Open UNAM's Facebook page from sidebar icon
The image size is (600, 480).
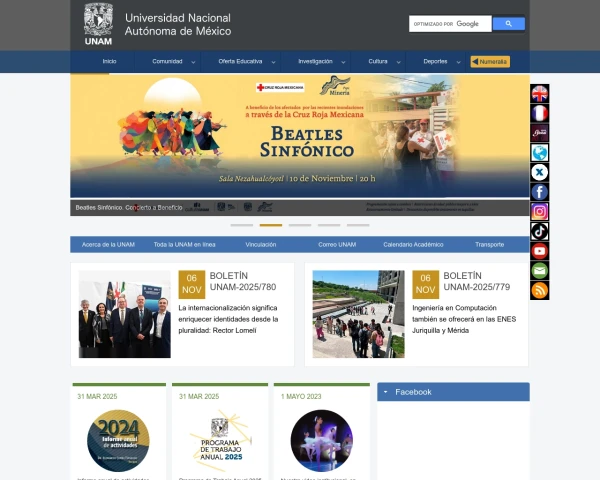(x=540, y=192)
